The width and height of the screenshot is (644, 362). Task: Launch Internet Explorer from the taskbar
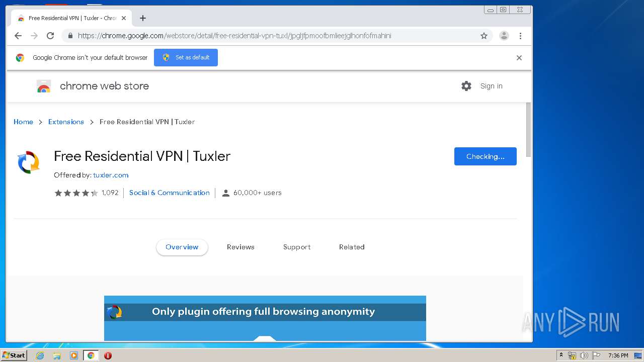[x=40, y=355]
